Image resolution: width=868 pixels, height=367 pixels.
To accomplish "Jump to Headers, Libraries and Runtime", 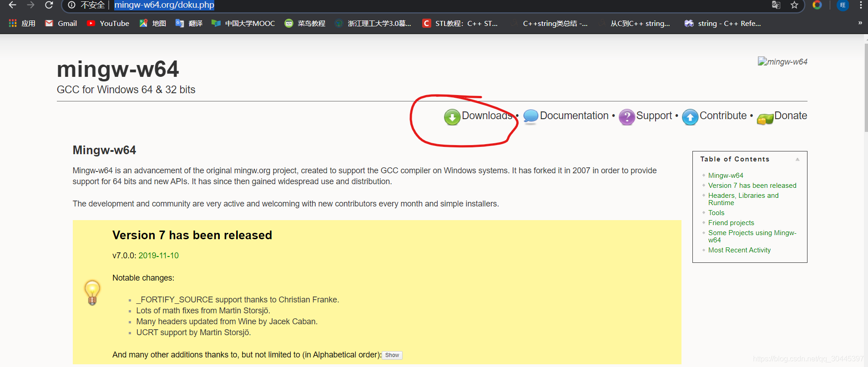I will point(743,199).
